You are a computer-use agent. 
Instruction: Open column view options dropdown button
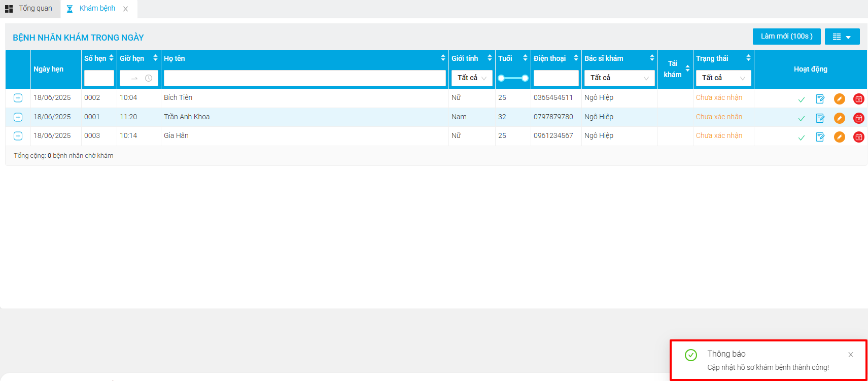842,37
